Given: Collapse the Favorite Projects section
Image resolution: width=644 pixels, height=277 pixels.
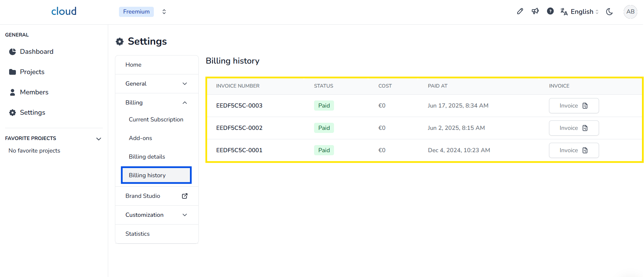Looking at the screenshot, I should 98,139.
